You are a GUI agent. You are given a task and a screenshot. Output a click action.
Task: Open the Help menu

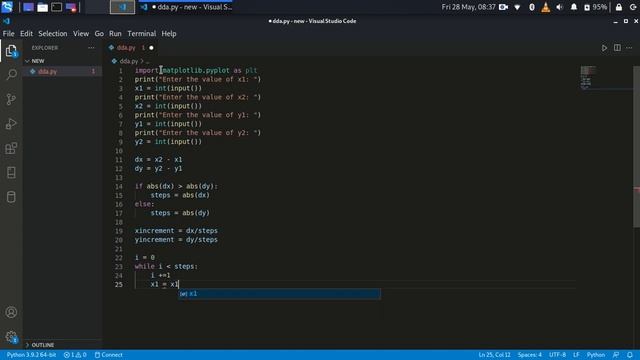169,33
